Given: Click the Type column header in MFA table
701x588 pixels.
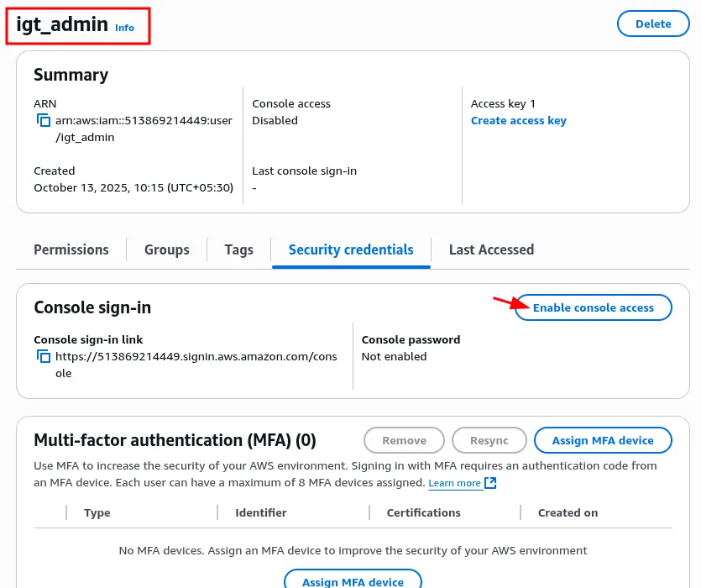Looking at the screenshot, I should (97, 512).
